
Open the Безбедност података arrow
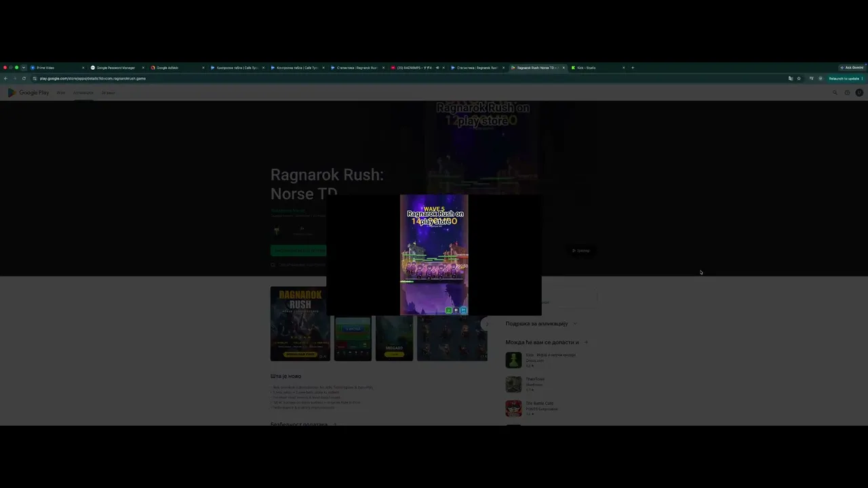pos(334,424)
